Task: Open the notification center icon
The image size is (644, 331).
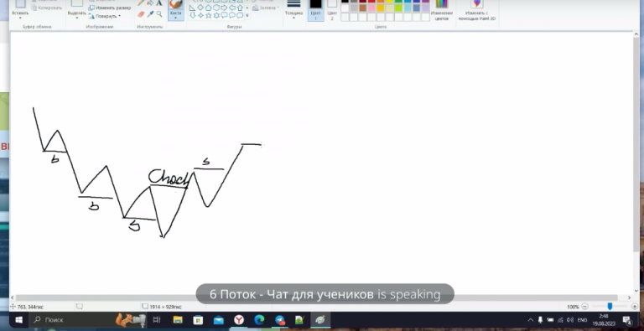Action: coord(627,320)
